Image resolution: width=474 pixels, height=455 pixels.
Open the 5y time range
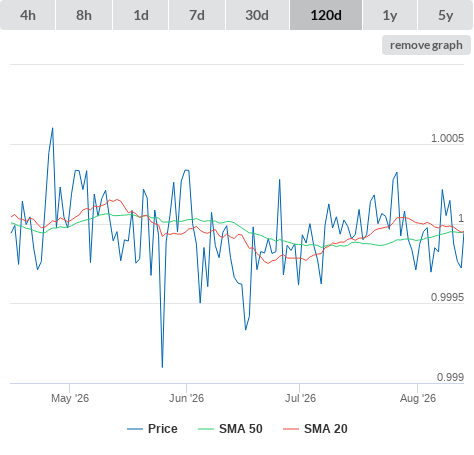tap(446, 15)
